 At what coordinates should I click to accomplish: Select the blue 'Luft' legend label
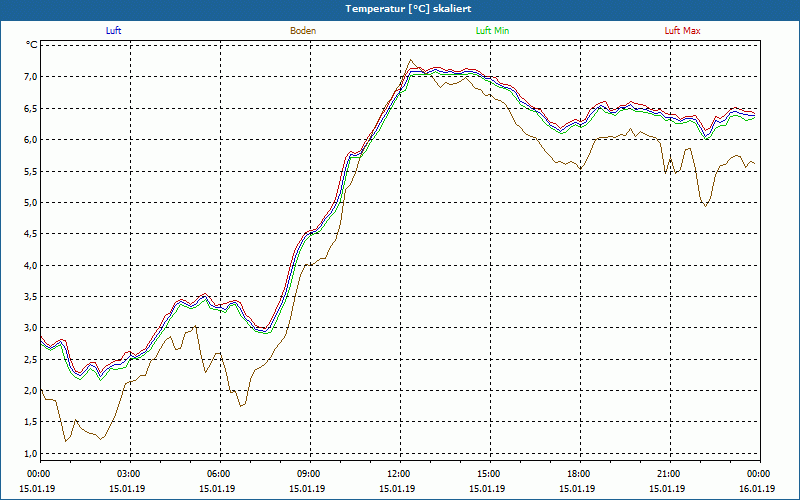click(x=113, y=31)
